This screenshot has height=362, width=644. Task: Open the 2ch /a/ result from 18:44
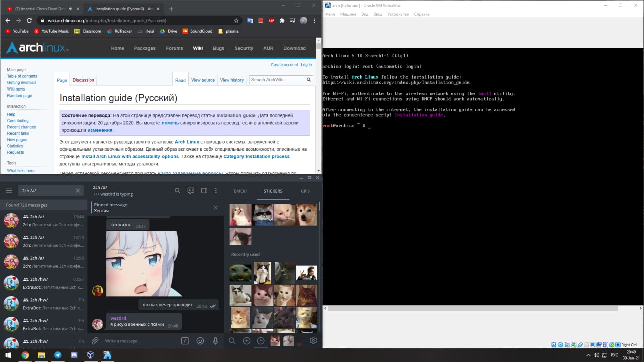click(x=44, y=220)
